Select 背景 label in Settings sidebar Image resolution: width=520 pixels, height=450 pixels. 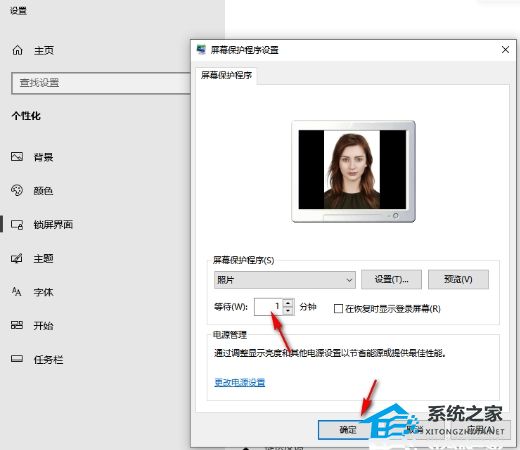[43, 157]
